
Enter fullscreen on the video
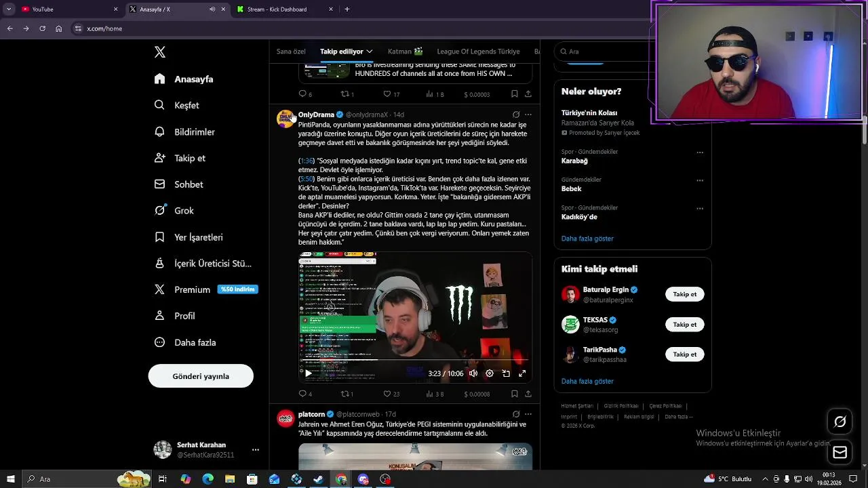(x=522, y=373)
